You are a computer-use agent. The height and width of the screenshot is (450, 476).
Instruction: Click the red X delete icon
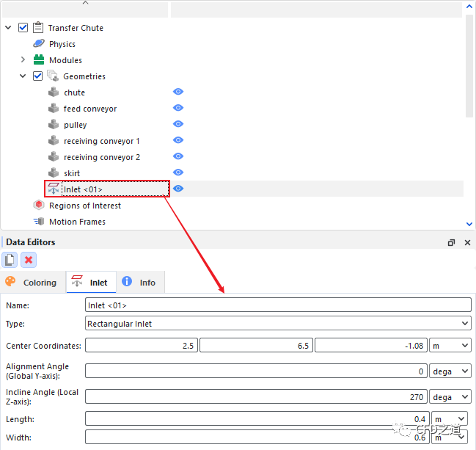point(29,260)
